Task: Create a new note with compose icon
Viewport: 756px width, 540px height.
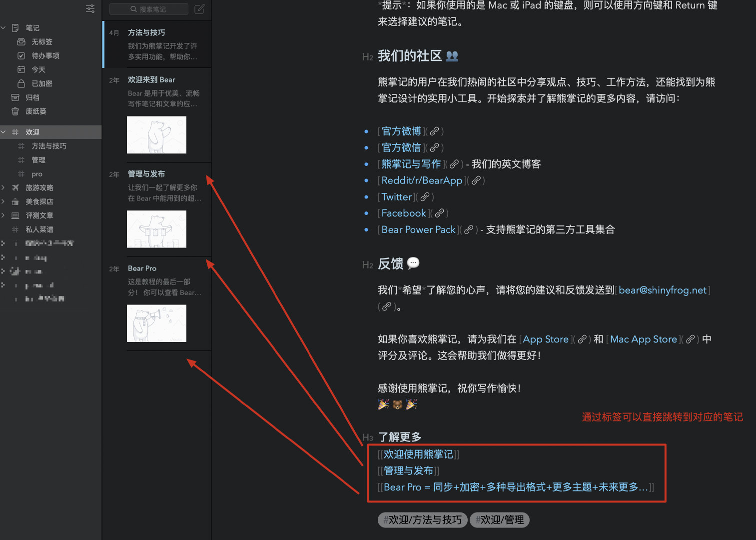Action: (199, 9)
